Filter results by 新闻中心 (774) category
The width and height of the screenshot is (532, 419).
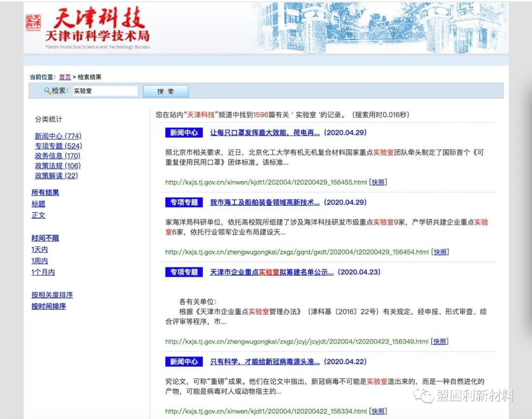[58, 136]
